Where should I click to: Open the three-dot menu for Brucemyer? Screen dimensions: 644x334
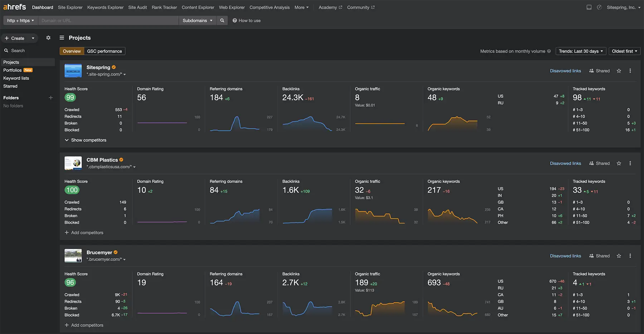(630, 256)
